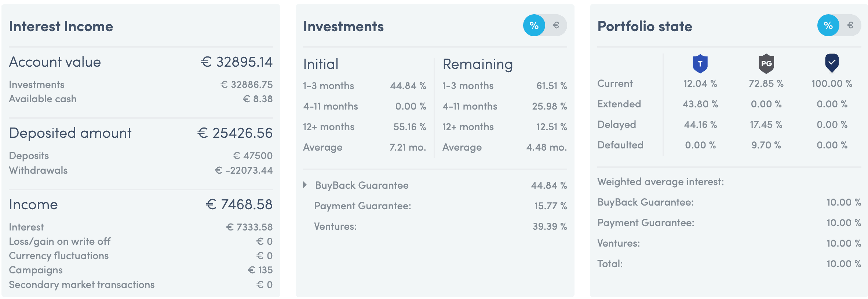Click the Withdrawals row amount
868x299 pixels.
[244, 170]
